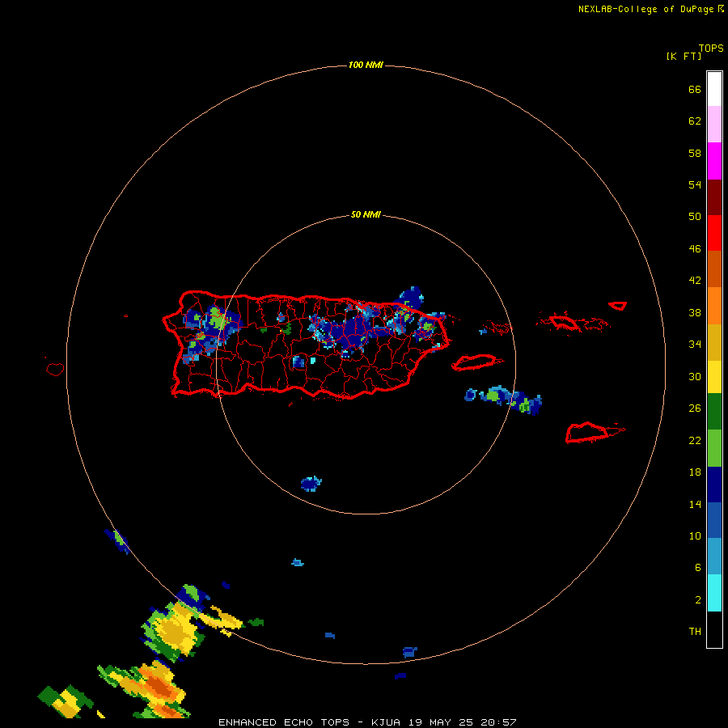This screenshot has width=728, height=728.
Task: Click the "14" legend value
Action: click(695, 505)
